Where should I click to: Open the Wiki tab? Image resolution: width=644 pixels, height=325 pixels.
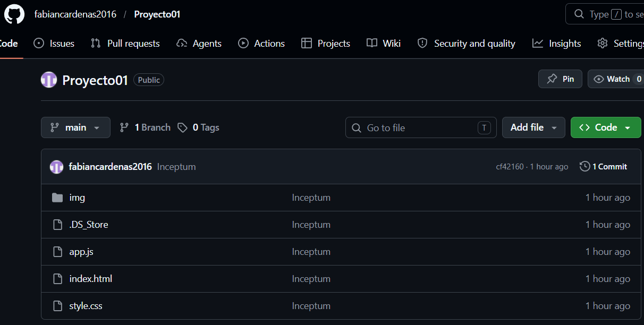(384, 44)
